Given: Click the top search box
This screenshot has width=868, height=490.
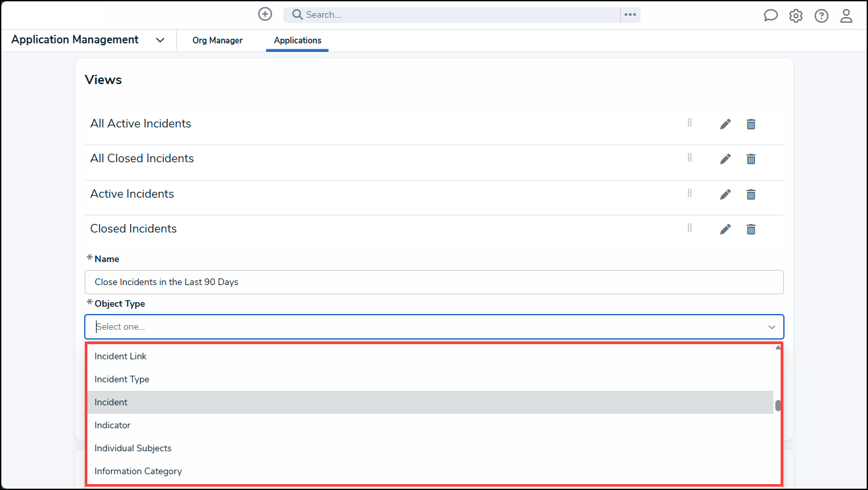Looking at the screenshot, I should click(453, 14).
